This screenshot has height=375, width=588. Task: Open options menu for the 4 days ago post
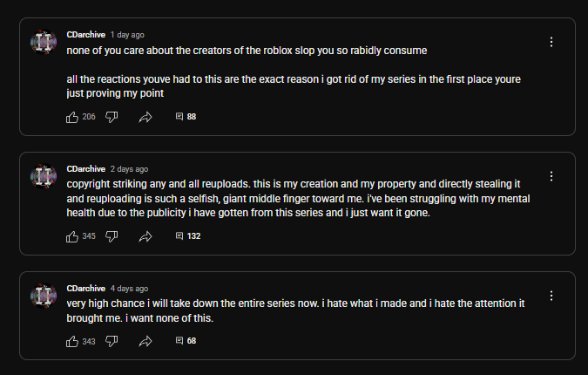[551, 296]
